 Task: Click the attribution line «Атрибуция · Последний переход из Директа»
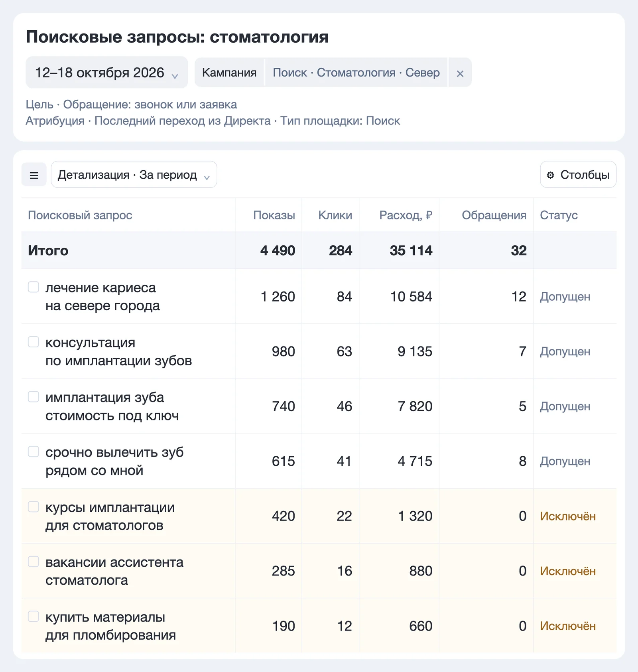pos(148,121)
